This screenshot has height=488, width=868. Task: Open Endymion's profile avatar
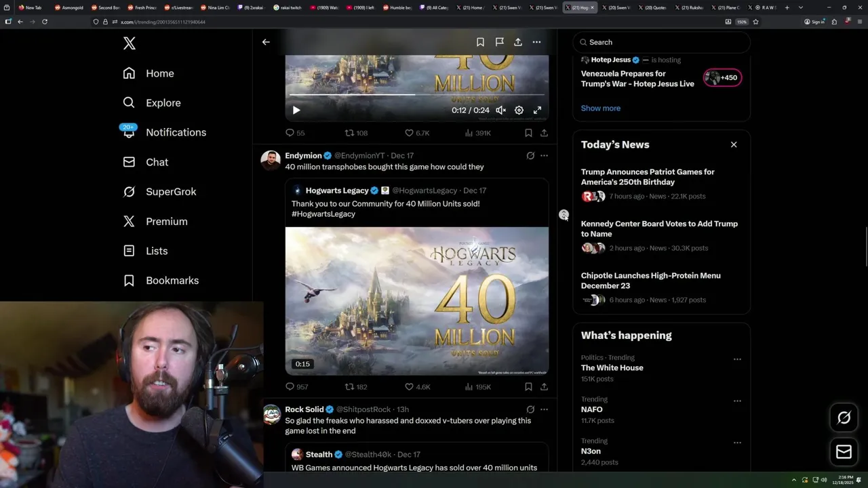[271, 161]
